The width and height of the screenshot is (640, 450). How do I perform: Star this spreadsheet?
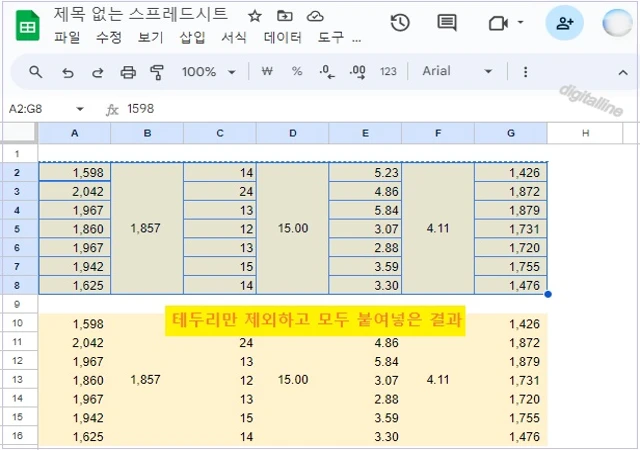(x=255, y=16)
